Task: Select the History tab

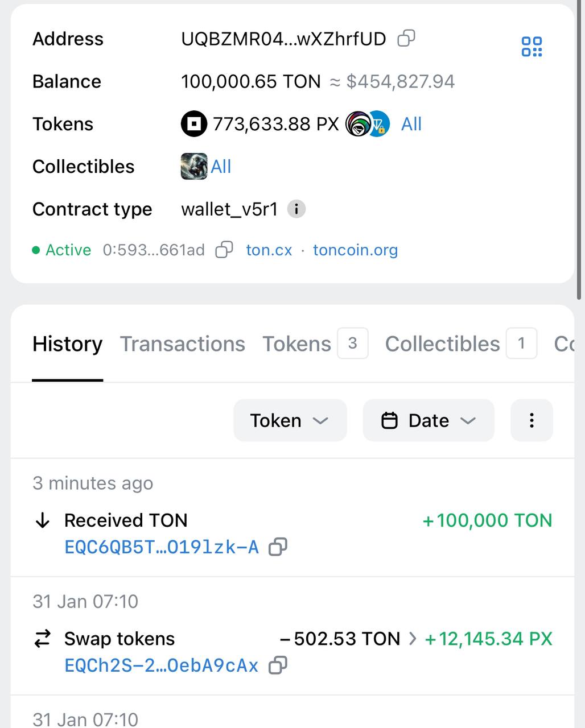Action: [x=67, y=344]
